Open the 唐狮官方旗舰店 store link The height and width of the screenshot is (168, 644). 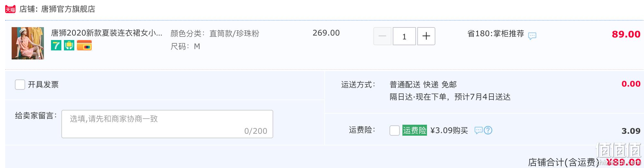[x=68, y=9]
